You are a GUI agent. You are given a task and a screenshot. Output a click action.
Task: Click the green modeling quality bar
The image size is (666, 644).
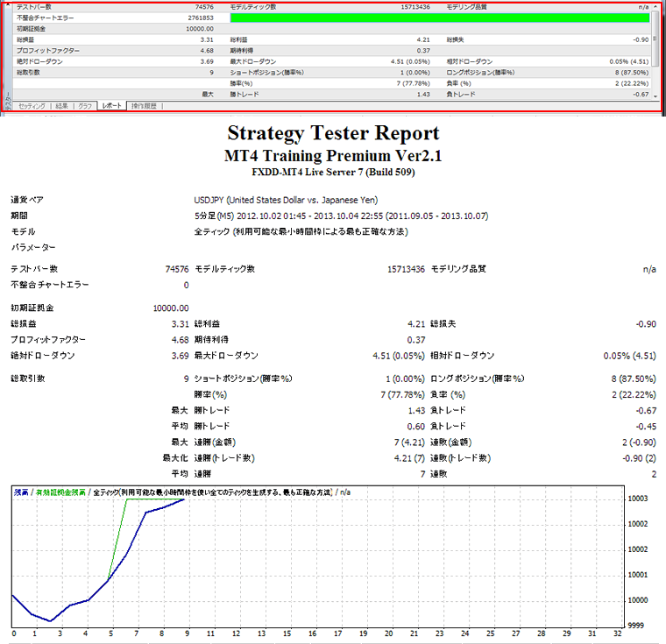coord(440,18)
